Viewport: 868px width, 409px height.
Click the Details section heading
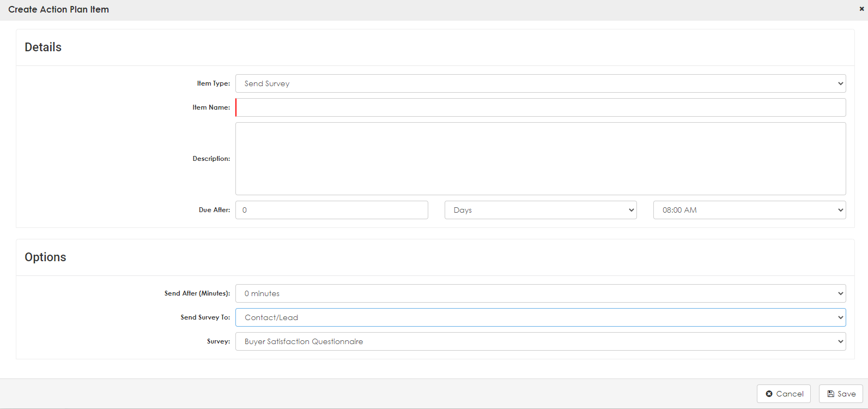(x=43, y=47)
